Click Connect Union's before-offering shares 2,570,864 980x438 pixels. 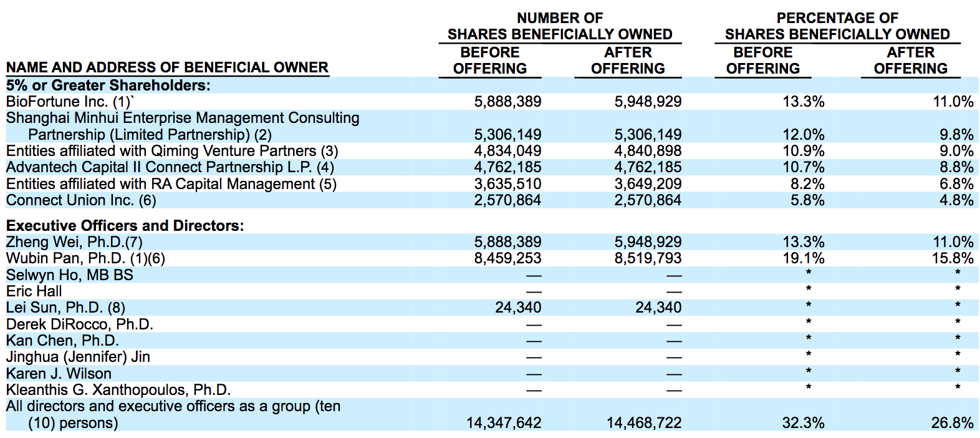coord(507,200)
